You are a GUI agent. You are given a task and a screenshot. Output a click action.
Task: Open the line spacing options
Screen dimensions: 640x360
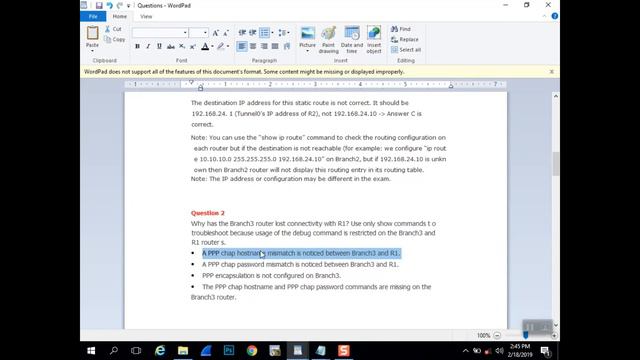[x=284, y=33]
